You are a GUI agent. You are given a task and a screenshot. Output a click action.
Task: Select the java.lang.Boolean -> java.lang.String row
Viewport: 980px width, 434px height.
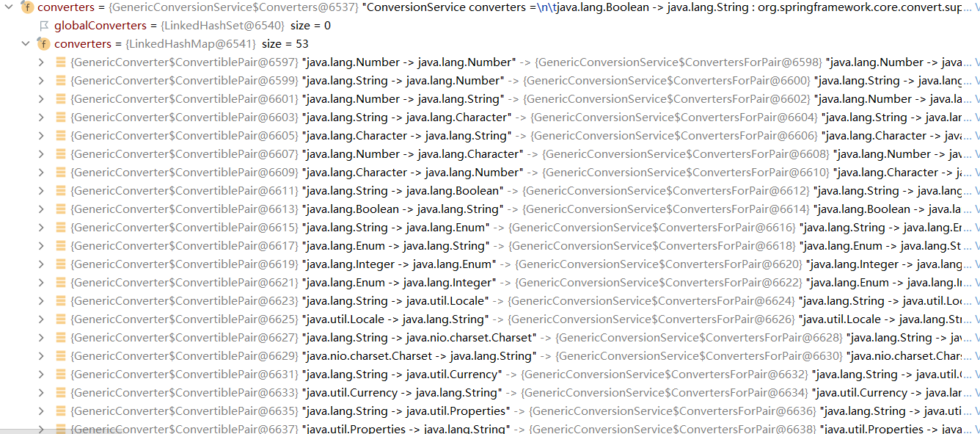(x=402, y=209)
